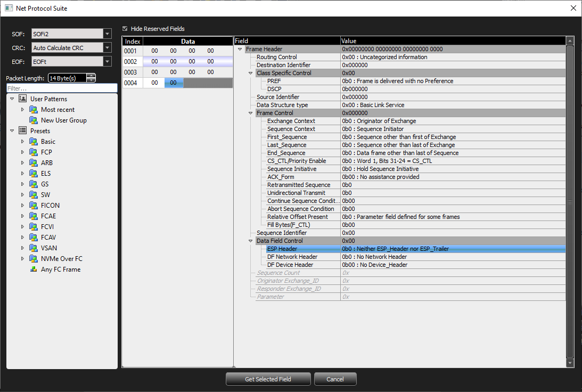
Task: Click the vertical scrollbar thumb of field tree
Action: (570, 202)
